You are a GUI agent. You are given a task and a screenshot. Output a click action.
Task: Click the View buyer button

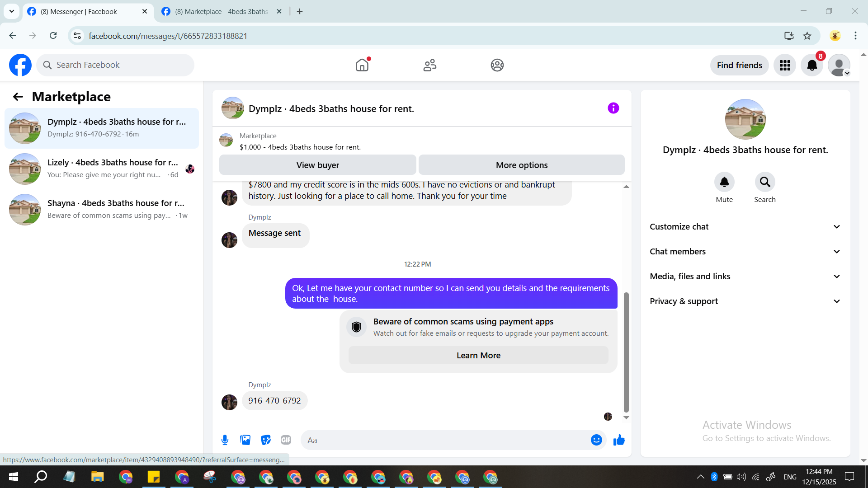(x=317, y=165)
